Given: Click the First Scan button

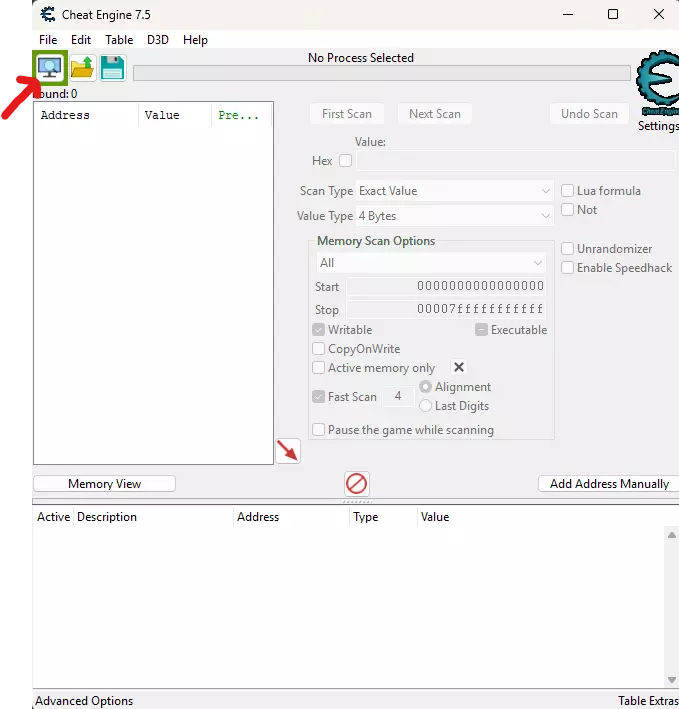Looking at the screenshot, I should click(x=347, y=114).
